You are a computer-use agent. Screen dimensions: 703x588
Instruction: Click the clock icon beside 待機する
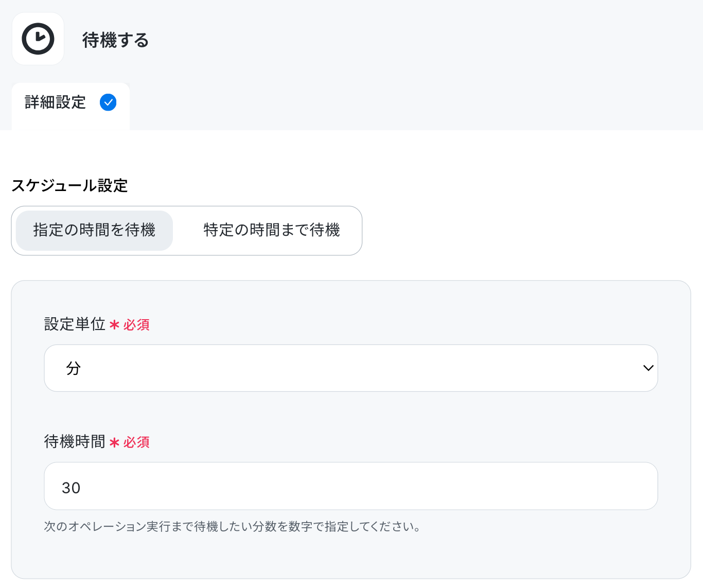(38, 39)
